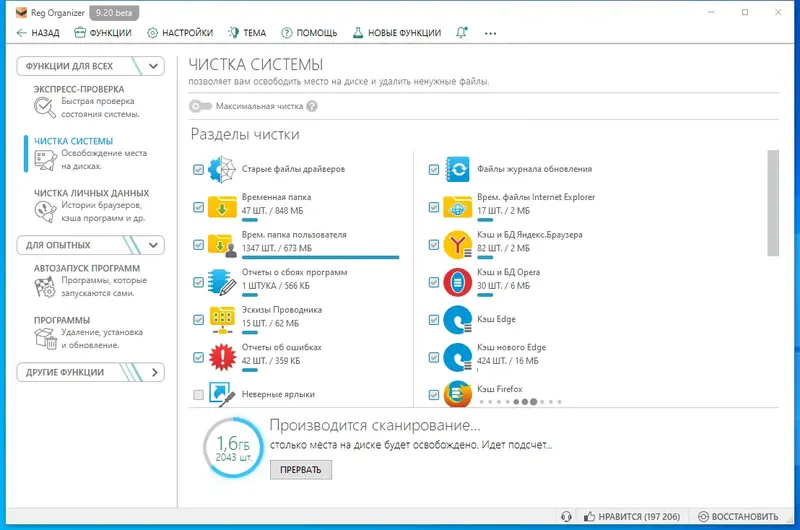Click the text 82 ШТ. / 2 МБ
This screenshot has width=800, height=530.
(503, 248)
